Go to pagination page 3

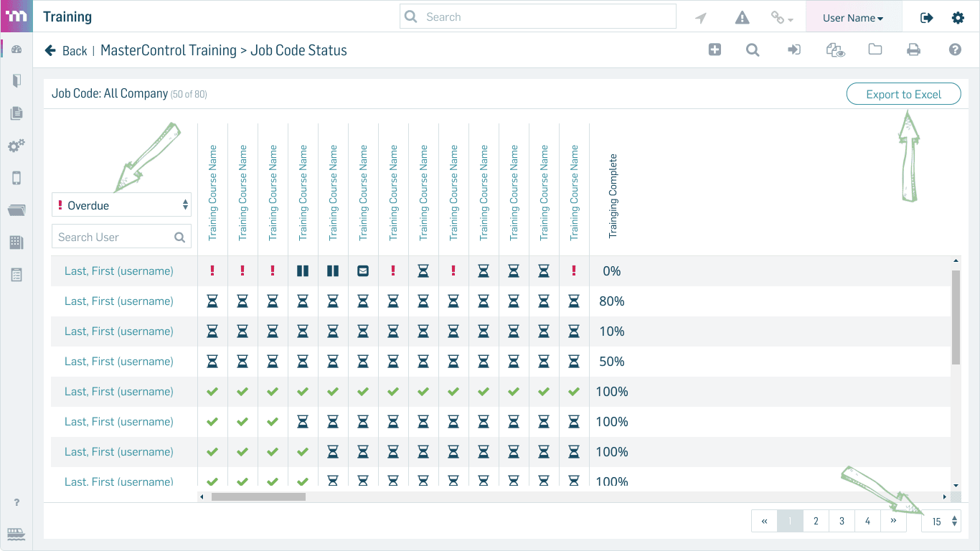pos(842,522)
